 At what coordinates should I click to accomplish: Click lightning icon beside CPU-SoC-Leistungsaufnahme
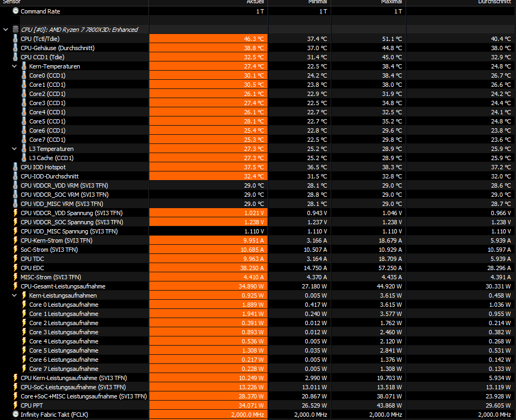[x=16, y=387]
